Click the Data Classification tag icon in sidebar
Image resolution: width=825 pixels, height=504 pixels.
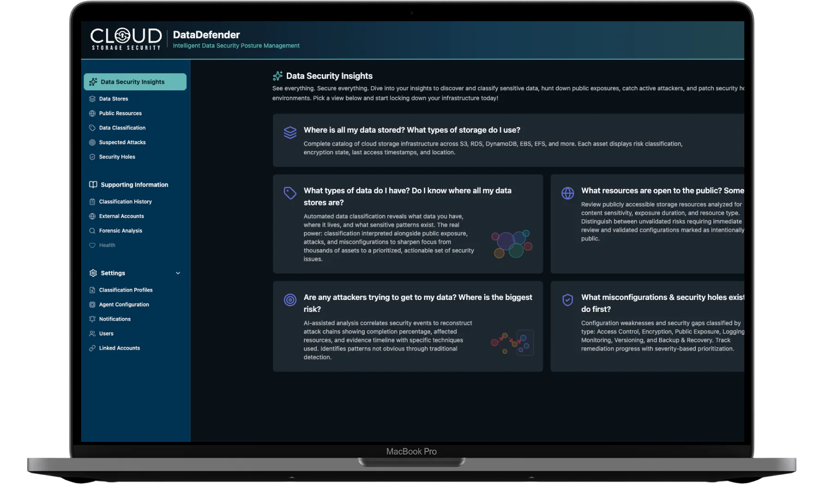tap(92, 128)
